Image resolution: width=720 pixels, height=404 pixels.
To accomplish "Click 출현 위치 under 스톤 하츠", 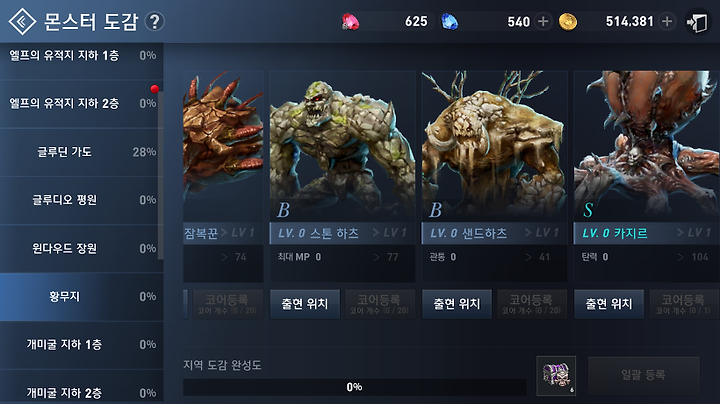I will pos(305,304).
